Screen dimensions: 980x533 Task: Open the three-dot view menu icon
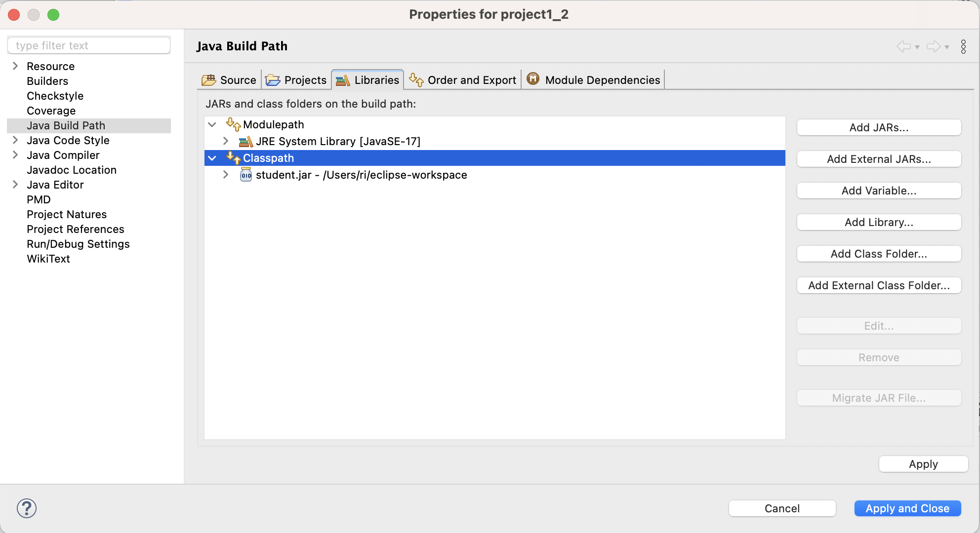point(963,46)
